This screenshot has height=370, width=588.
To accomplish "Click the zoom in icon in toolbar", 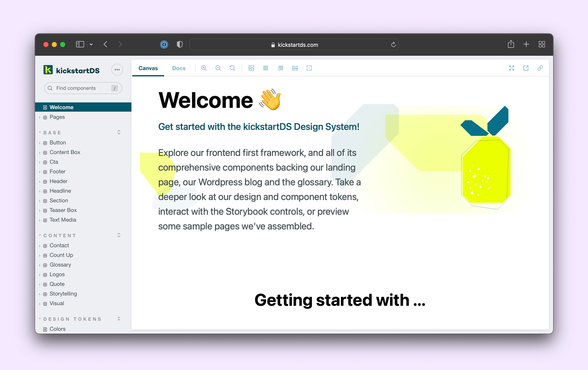I will pos(204,68).
